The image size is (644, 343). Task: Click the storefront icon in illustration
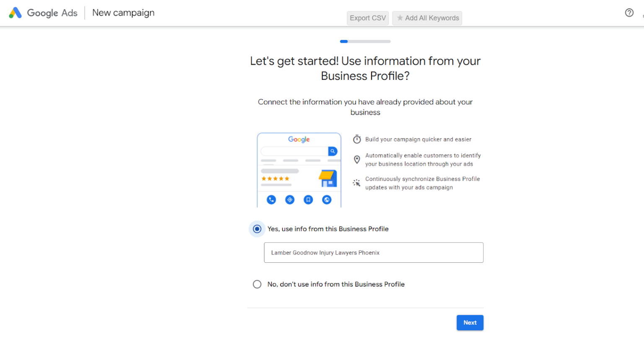(x=328, y=178)
